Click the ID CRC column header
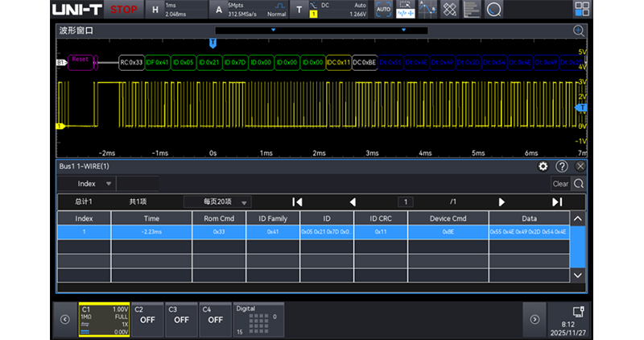This screenshot has width=644, height=340. (x=381, y=218)
